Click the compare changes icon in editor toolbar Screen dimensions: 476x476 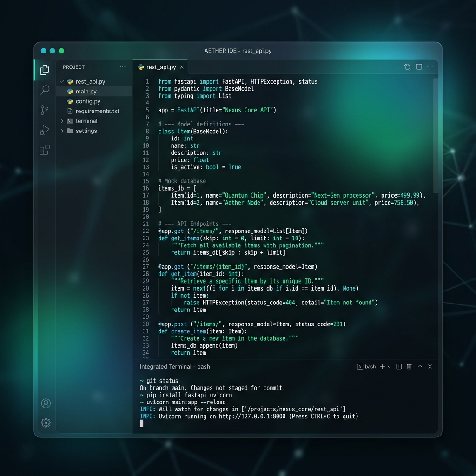[x=407, y=67]
